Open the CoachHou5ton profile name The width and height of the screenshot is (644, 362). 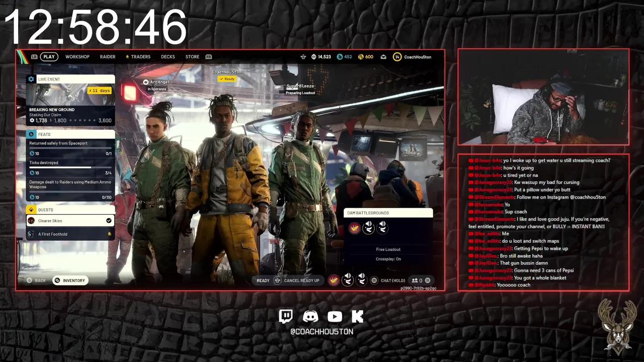[x=418, y=57]
